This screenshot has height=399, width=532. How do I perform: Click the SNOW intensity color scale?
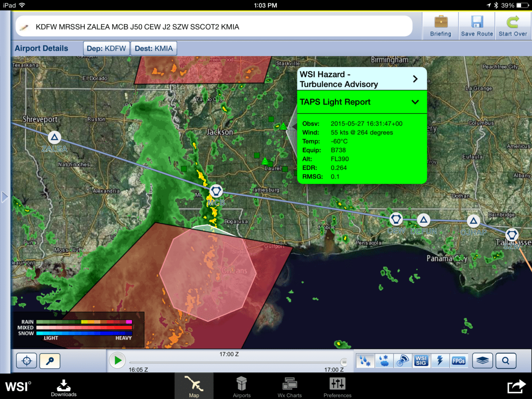[84, 333]
